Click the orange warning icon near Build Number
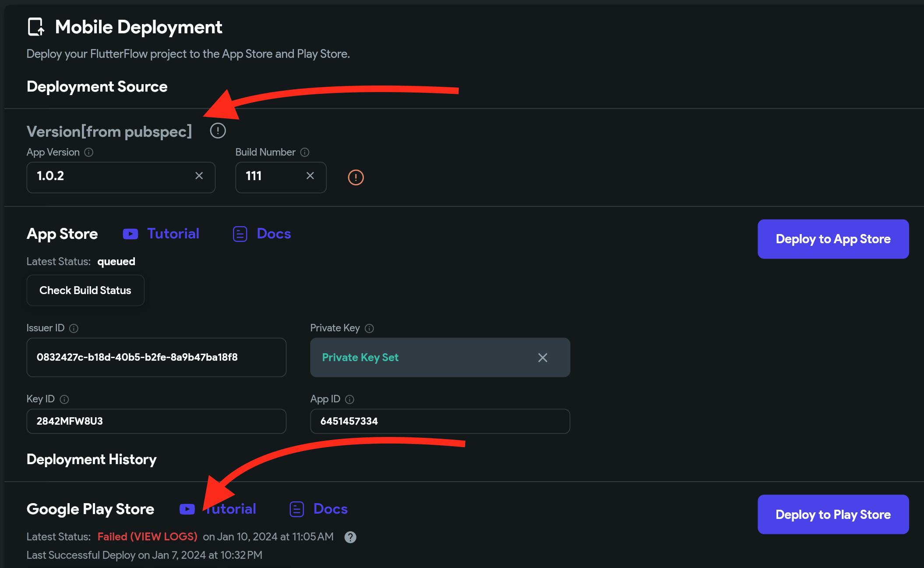The image size is (924, 568). pyautogui.click(x=356, y=177)
